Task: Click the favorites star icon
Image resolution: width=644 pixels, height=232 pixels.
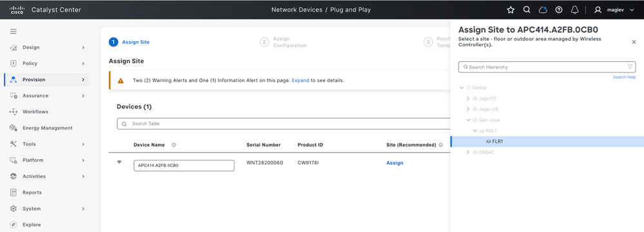Action: pos(511,10)
